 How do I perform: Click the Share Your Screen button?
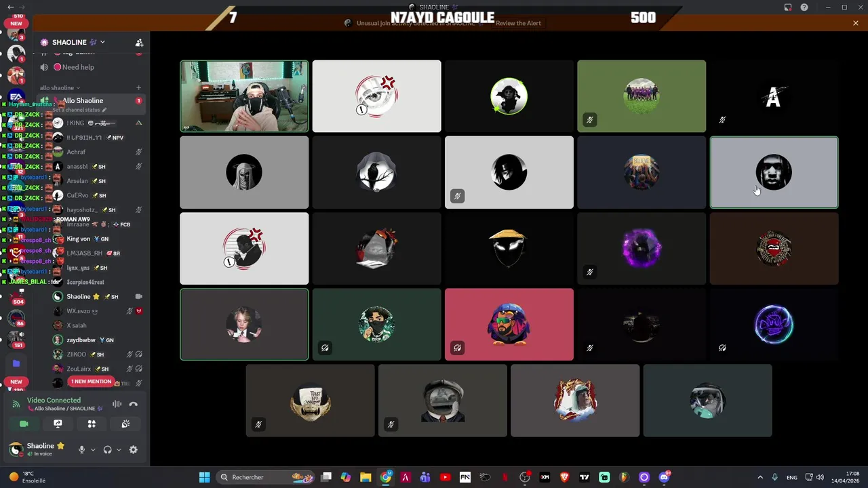point(58,424)
